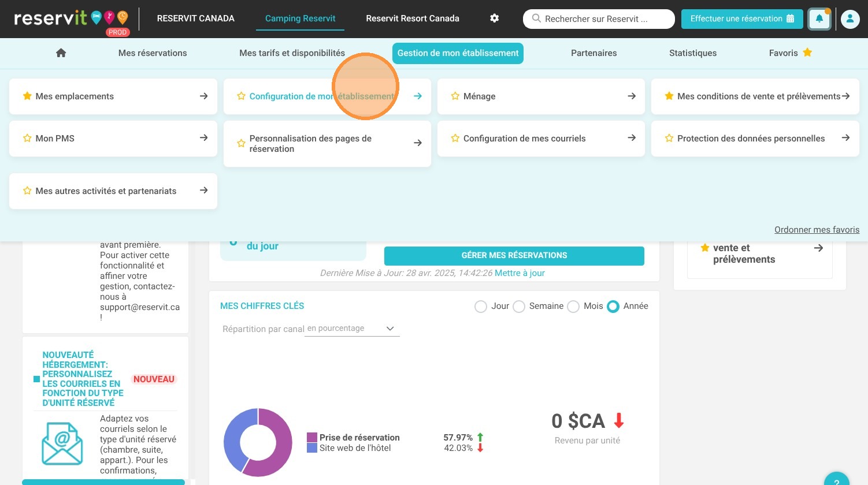Click the Reservit logo
Viewport: 868px width, 485px height.
[x=71, y=18]
